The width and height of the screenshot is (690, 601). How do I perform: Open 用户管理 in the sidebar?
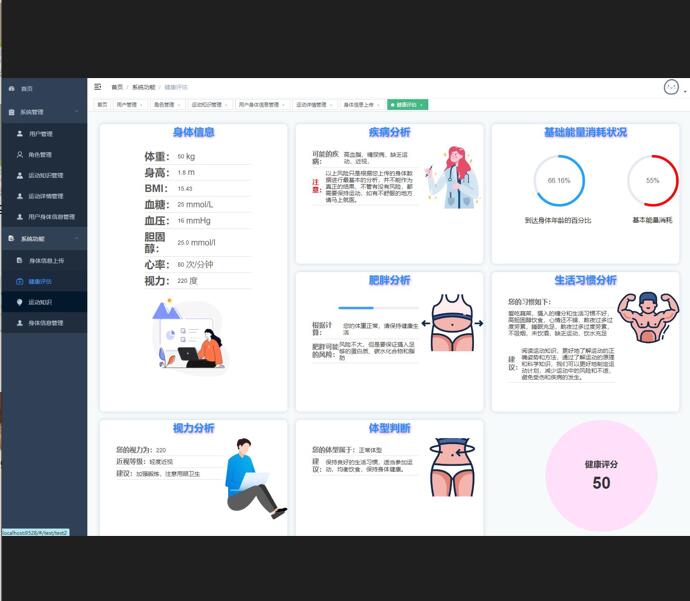coord(44,133)
